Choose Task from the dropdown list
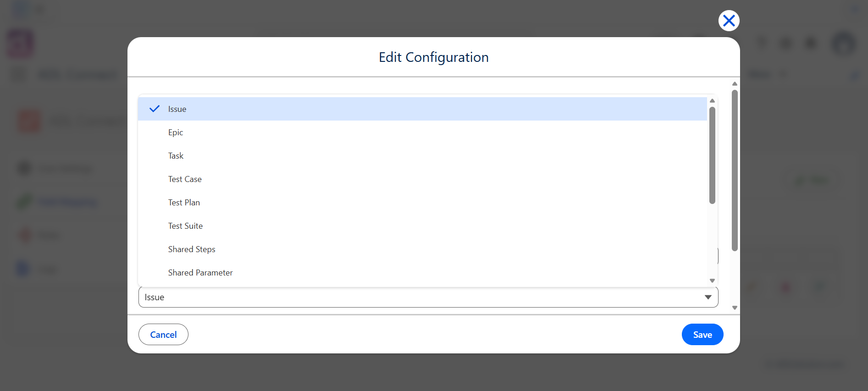This screenshot has width=868, height=391. click(x=422, y=156)
